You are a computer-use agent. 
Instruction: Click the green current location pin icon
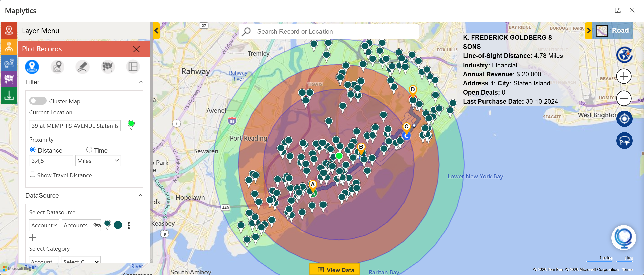pos(131,125)
